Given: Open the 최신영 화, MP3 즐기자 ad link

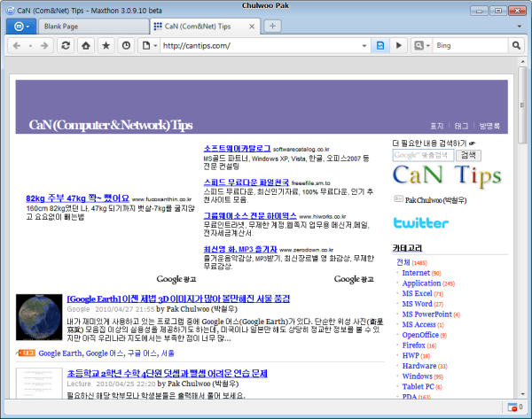Looking at the screenshot, I should click(x=240, y=249).
